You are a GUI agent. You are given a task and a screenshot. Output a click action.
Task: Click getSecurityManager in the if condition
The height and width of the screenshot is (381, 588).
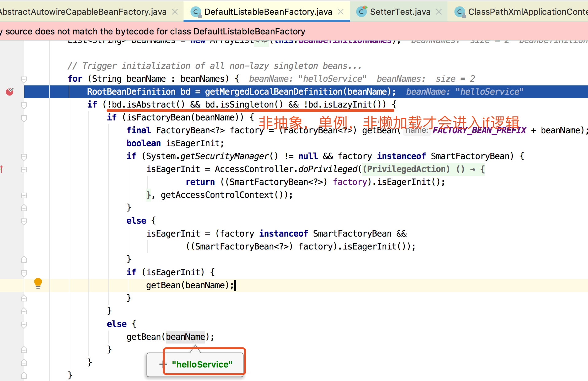[x=225, y=156]
